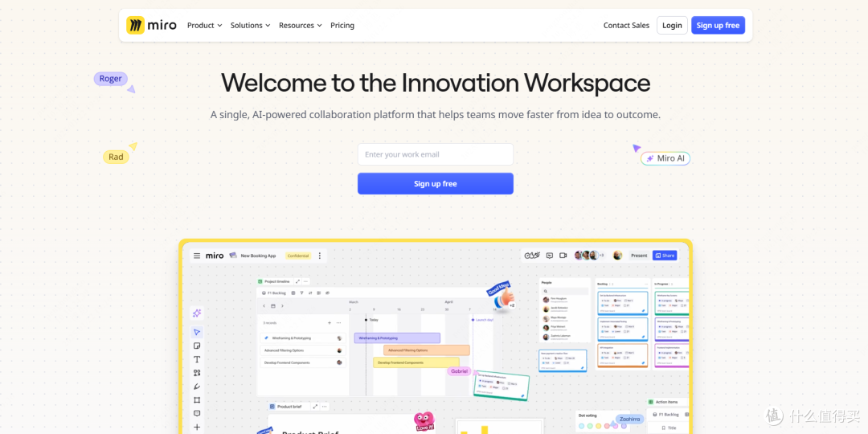Click the People panel search field
The width and height of the screenshot is (868, 434).
(x=565, y=291)
